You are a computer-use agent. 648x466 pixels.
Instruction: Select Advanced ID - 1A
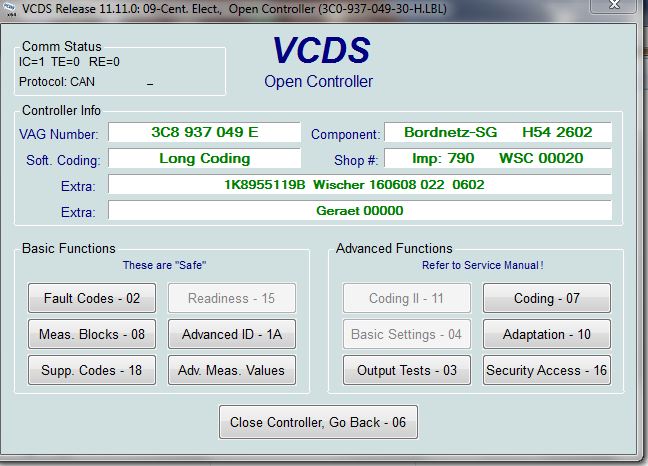click(x=232, y=334)
